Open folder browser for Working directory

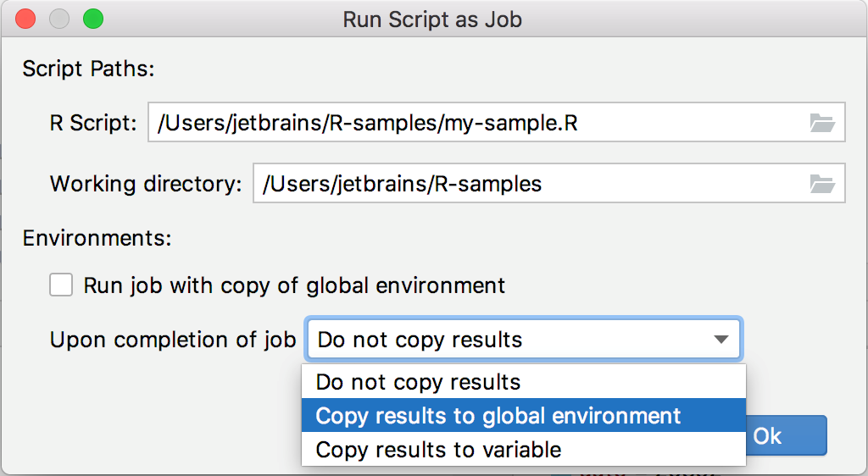[x=821, y=184]
